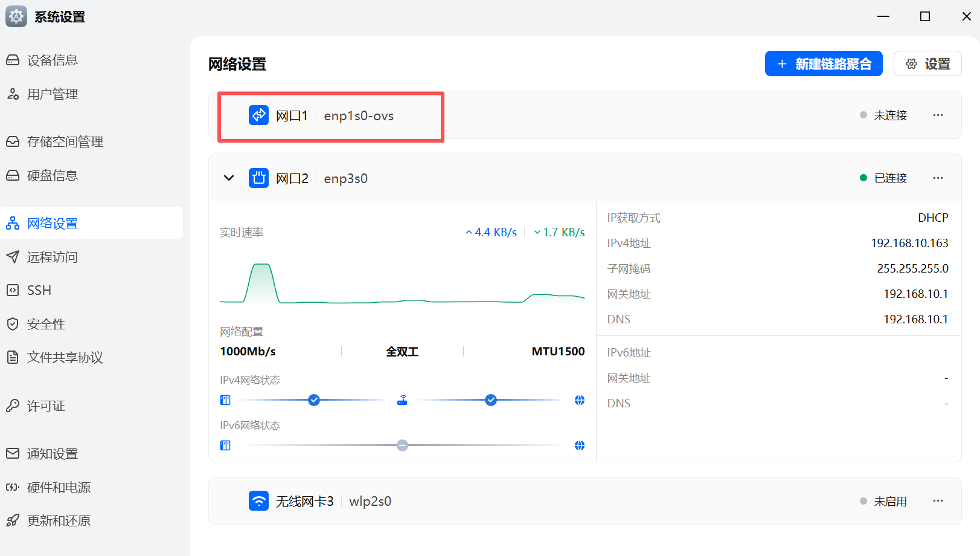Click the 全双工 duplex value
This screenshot has height=556, width=980.
tap(402, 351)
